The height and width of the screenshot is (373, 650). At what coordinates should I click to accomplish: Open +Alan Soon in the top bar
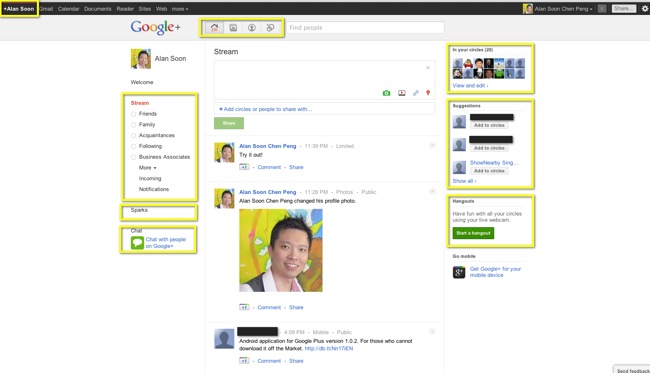pos(19,8)
